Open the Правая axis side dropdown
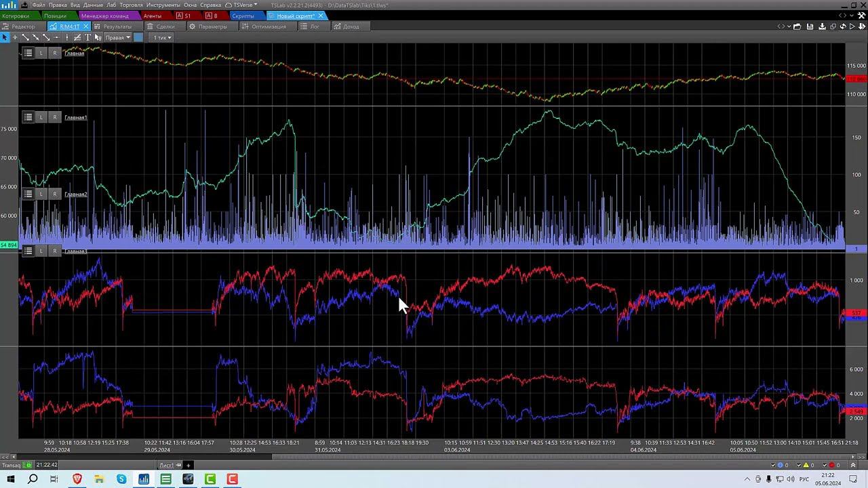Viewport: 868px width, 488px height. pyautogui.click(x=118, y=37)
